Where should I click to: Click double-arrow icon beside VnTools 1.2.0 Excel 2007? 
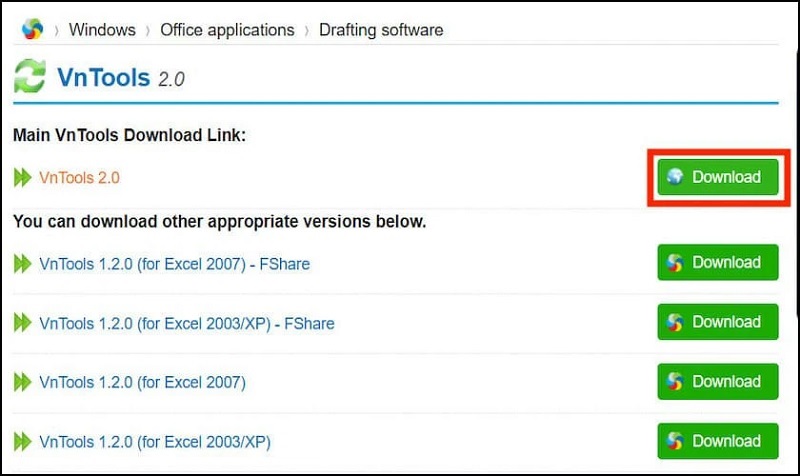tap(23, 382)
